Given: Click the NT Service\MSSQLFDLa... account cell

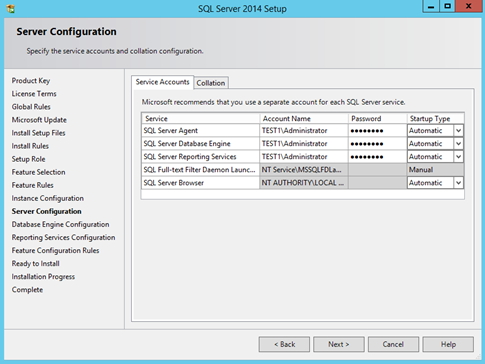Looking at the screenshot, I should [304, 170].
